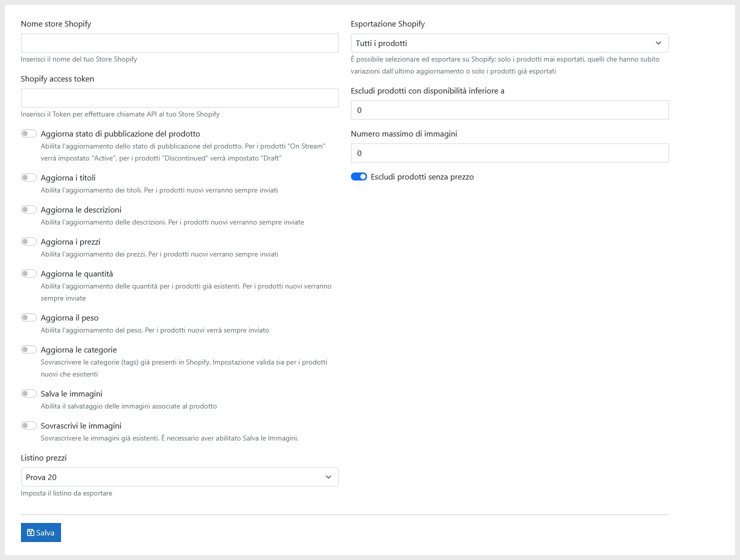Viewport: 740px width, 560px height.
Task: Click the "Prova 20" dropdown arrow
Action: click(x=330, y=477)
